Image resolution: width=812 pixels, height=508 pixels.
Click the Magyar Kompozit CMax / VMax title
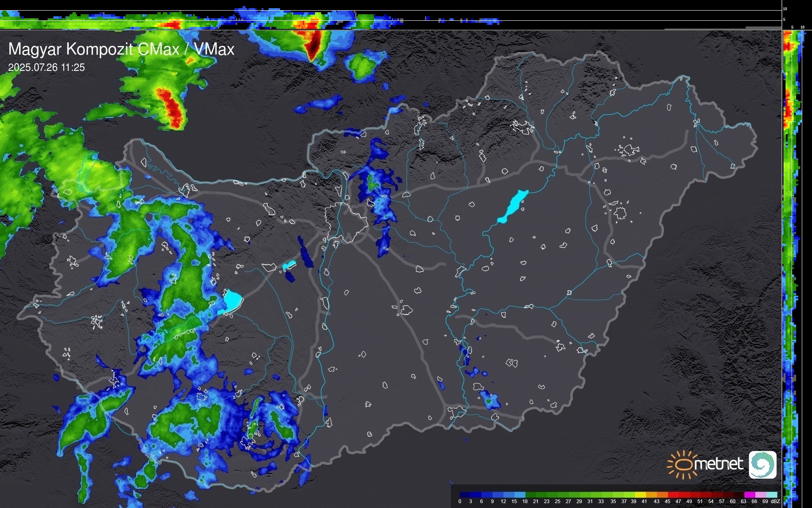coord(121,49)
